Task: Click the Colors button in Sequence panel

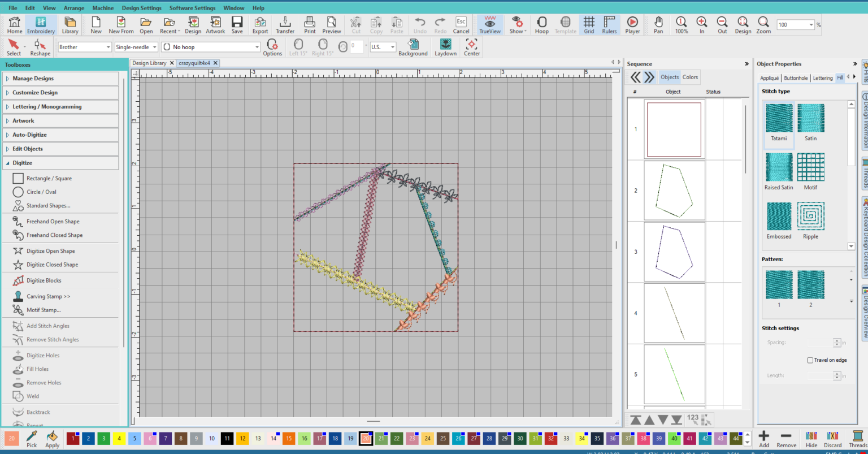Action: (x=690, y=77)
